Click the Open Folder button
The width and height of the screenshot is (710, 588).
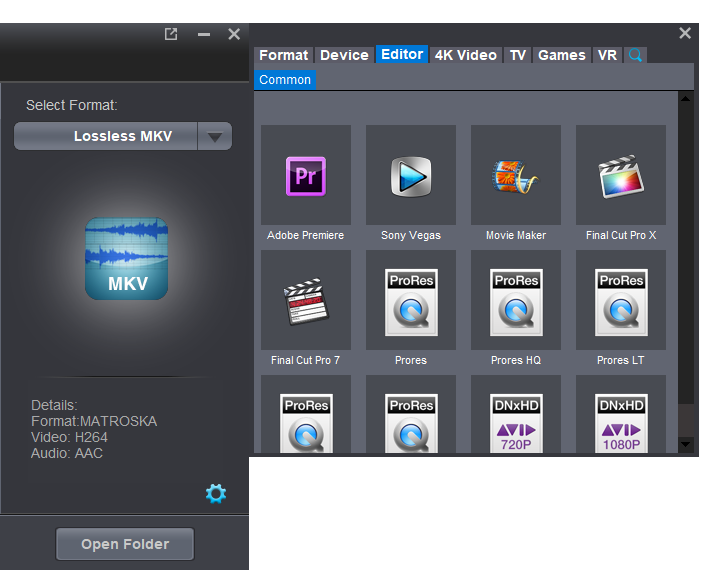(125, 544)
